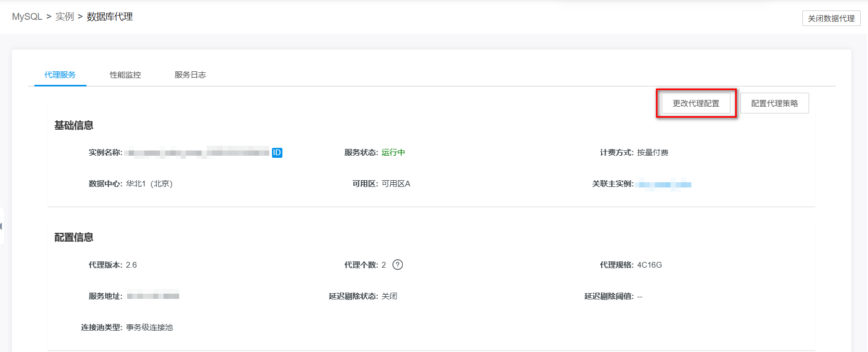Click the 基础信息 section heading
The image size is (868, 352).
click(x=74, y=125)
